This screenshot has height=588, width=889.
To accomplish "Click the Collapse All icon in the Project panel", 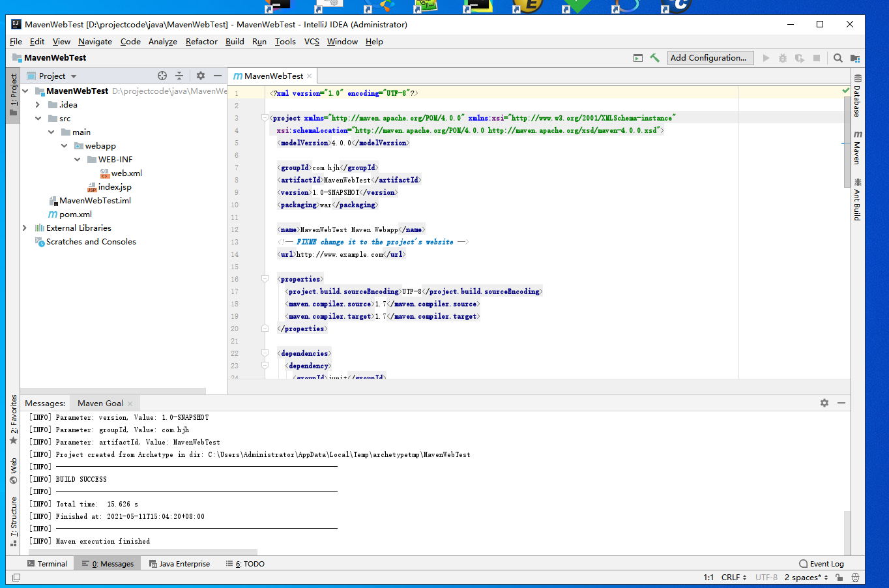I will coord(179,76).
